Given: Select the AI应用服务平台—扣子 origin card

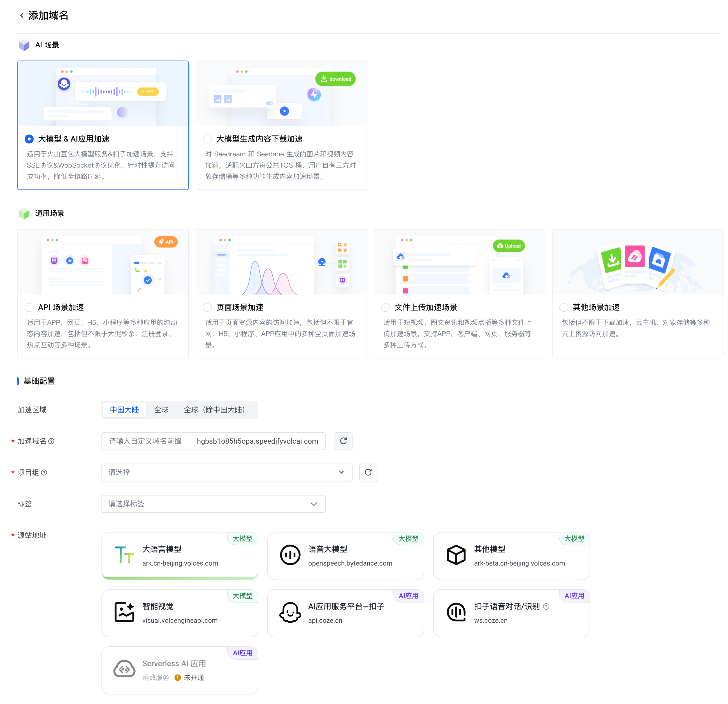Looking at the screenshot, I should pyautogui.click(x=346, y=613).
